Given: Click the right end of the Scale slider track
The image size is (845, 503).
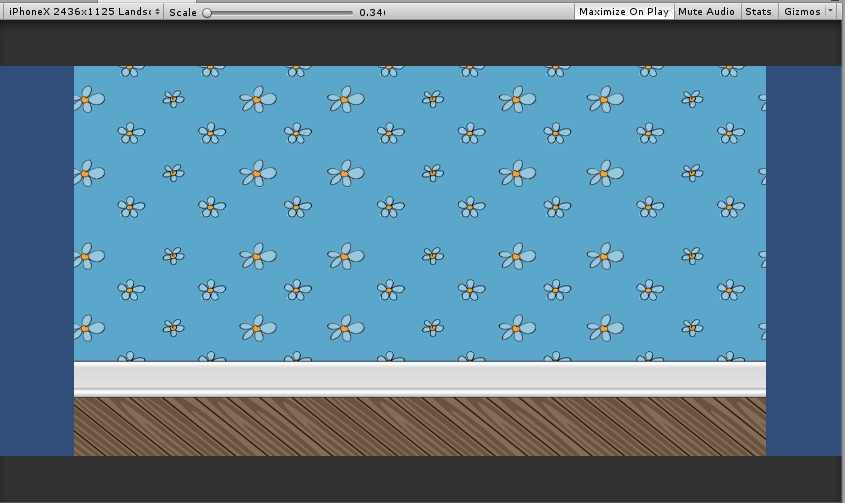Looking at the screenshot, I should pos(350,13).
